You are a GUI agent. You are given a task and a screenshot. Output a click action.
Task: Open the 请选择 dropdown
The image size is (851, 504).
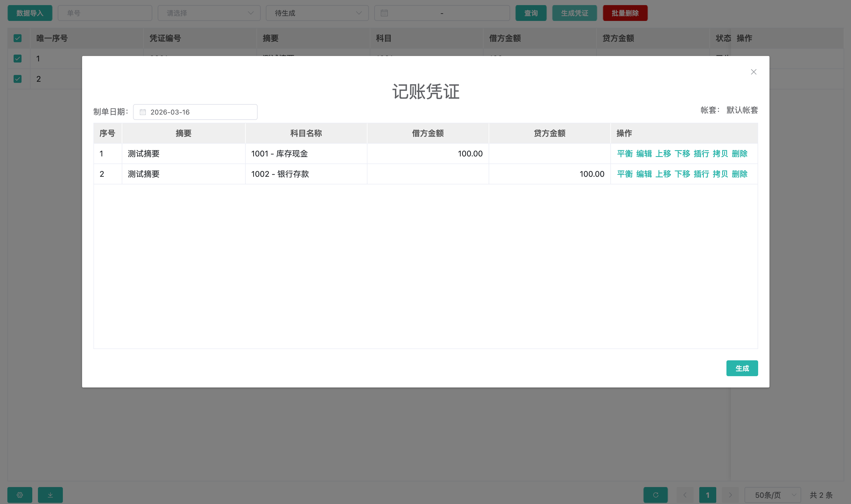209,13
